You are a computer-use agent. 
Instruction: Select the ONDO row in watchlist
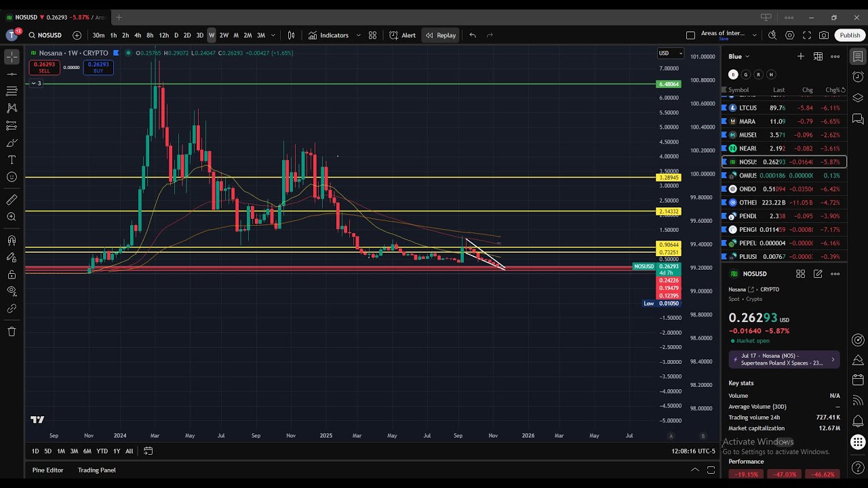(x=784, y=189)
